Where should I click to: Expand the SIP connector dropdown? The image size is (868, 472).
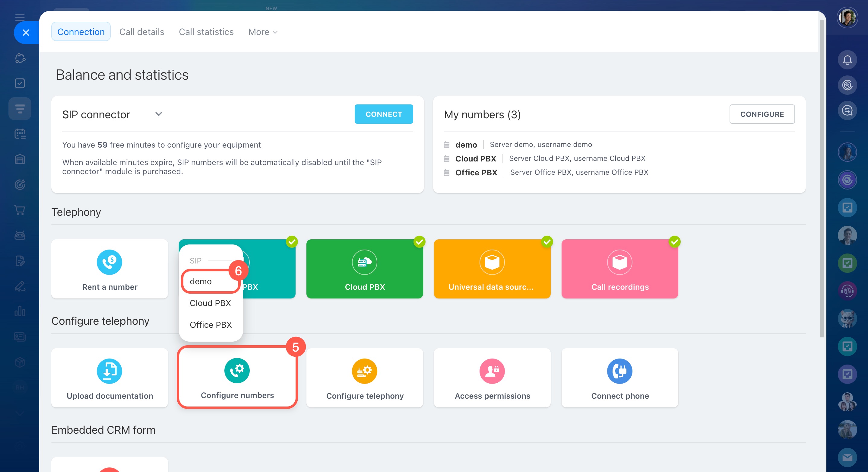(x=158, y=114)
